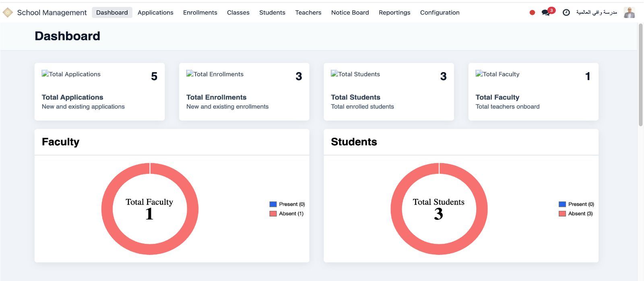The height and width of the screenshot is (281, 644).
Task: Open the messages chat icon with badge
Action: pos(548,12)
